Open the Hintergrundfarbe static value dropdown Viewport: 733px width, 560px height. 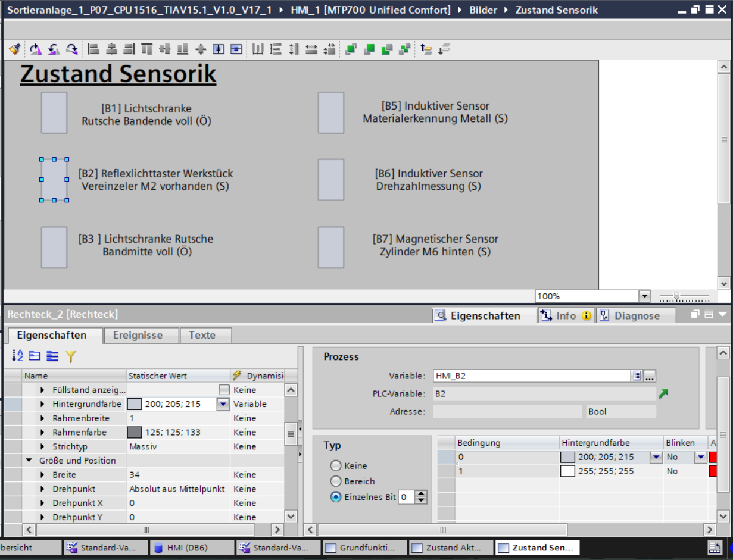pyautogui.click(x=223, y=404)
